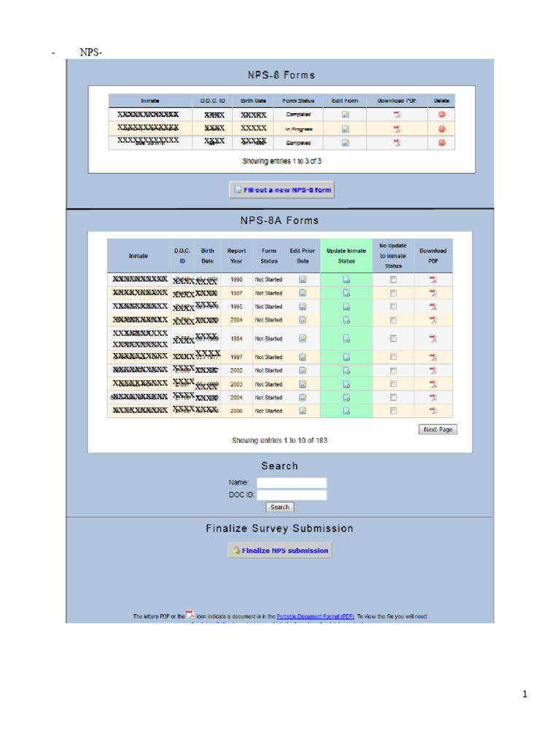The image size is (560, 747).
Task: Click Finalize NPS submission
Action: point(280,550)
